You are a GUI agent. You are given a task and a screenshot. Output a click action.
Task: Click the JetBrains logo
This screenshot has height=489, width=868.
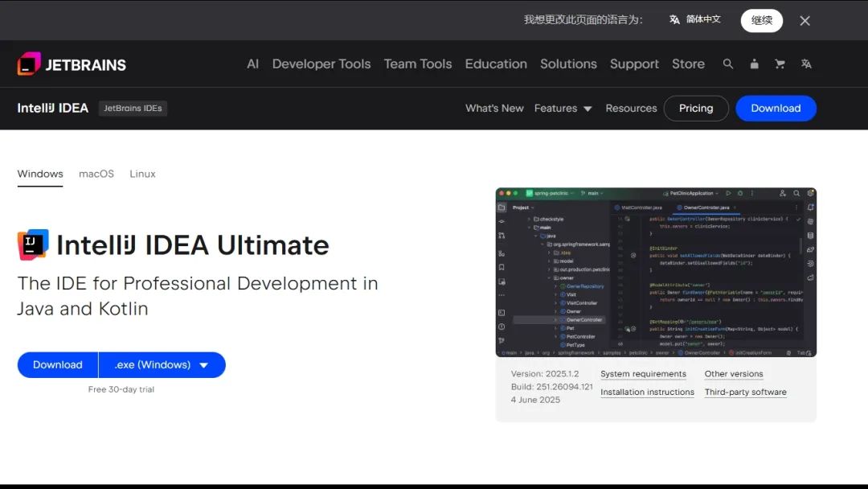pos(72,64)
